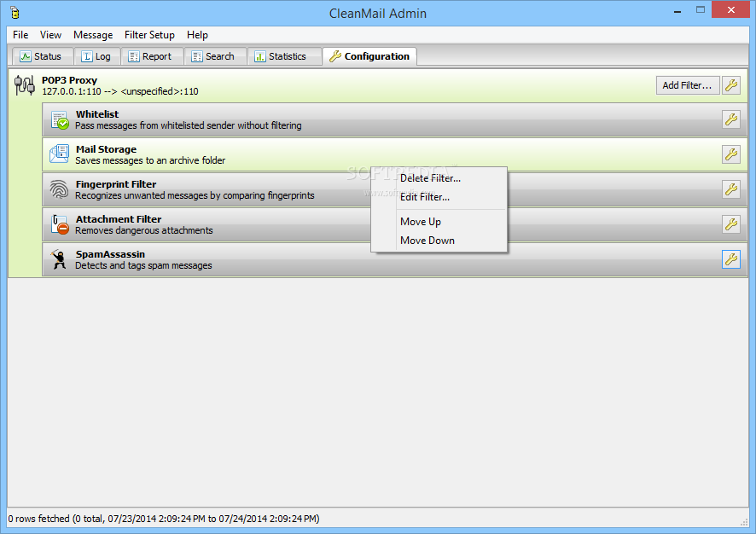Click wrench icon in Whitelist row
The width and height of the screenshot is (756, 534).
click(x=731, y=119)
